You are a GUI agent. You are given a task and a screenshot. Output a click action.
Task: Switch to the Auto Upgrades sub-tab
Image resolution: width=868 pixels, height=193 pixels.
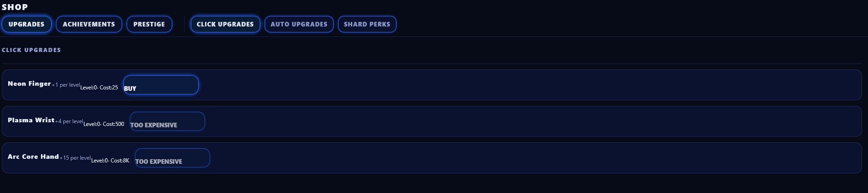[299, 24]
